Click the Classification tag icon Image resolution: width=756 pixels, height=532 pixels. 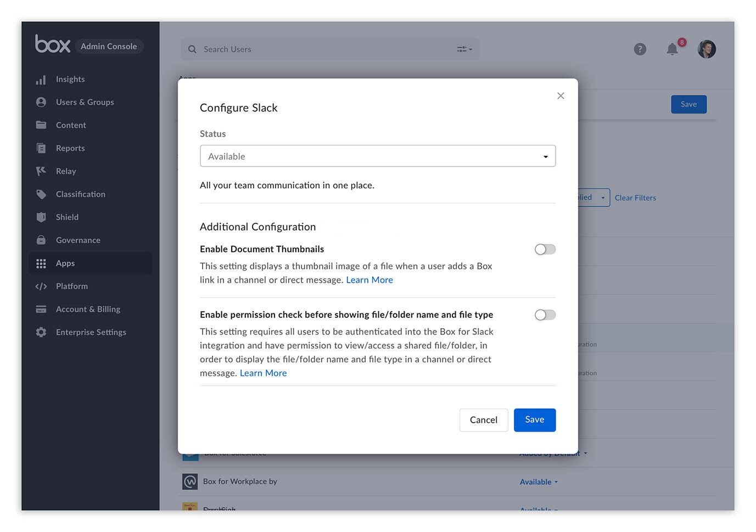coord(41,194)
